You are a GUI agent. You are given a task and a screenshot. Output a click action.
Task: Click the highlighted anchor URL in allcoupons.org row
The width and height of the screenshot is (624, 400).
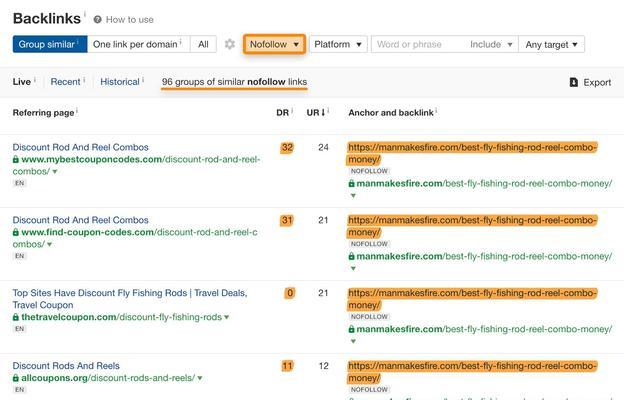(472, 372)
